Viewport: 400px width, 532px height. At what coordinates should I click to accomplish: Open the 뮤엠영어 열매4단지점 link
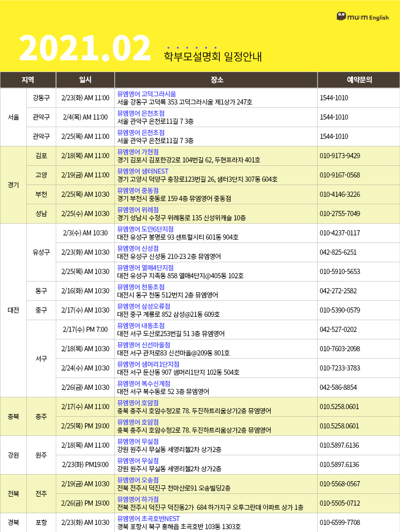click(145, 268)
